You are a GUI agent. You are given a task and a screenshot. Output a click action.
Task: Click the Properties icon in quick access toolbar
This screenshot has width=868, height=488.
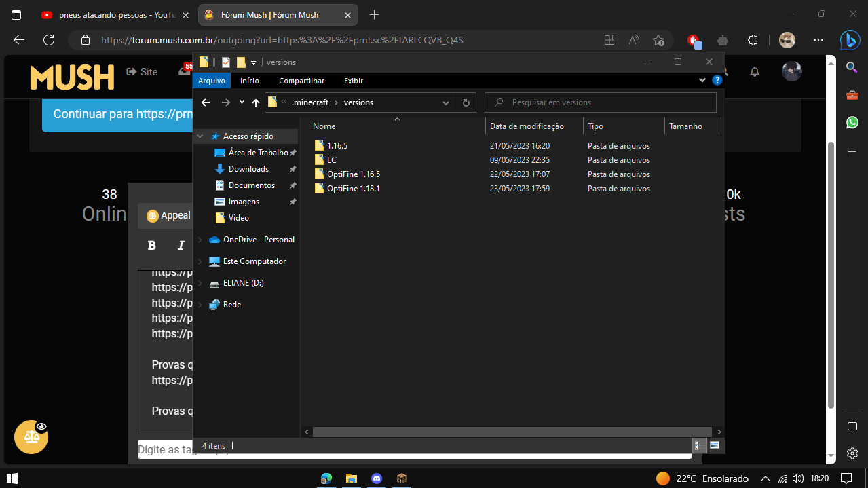click(225, 62)
